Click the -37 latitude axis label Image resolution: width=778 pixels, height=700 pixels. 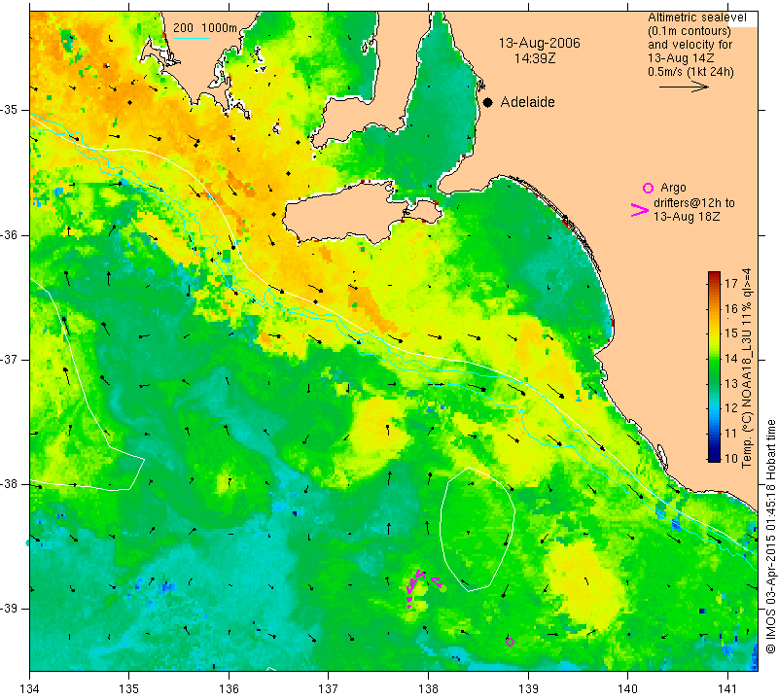[x=10, y=359]
